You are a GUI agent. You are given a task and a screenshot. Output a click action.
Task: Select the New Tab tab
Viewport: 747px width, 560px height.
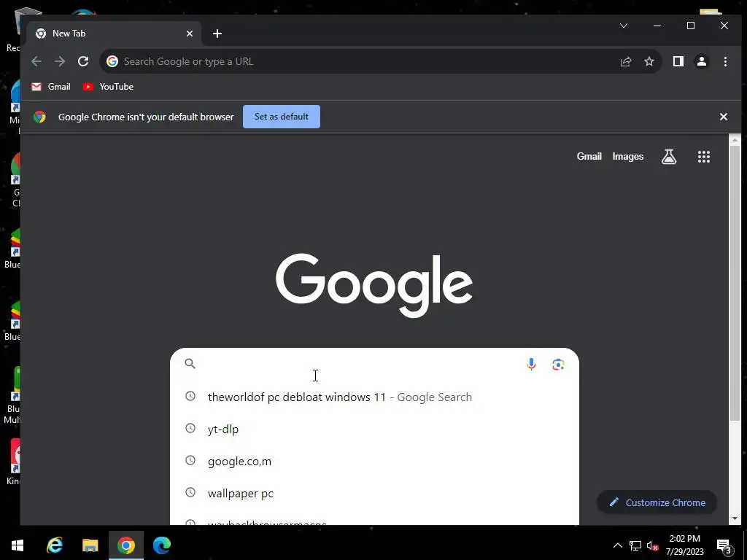pos(115,34)
